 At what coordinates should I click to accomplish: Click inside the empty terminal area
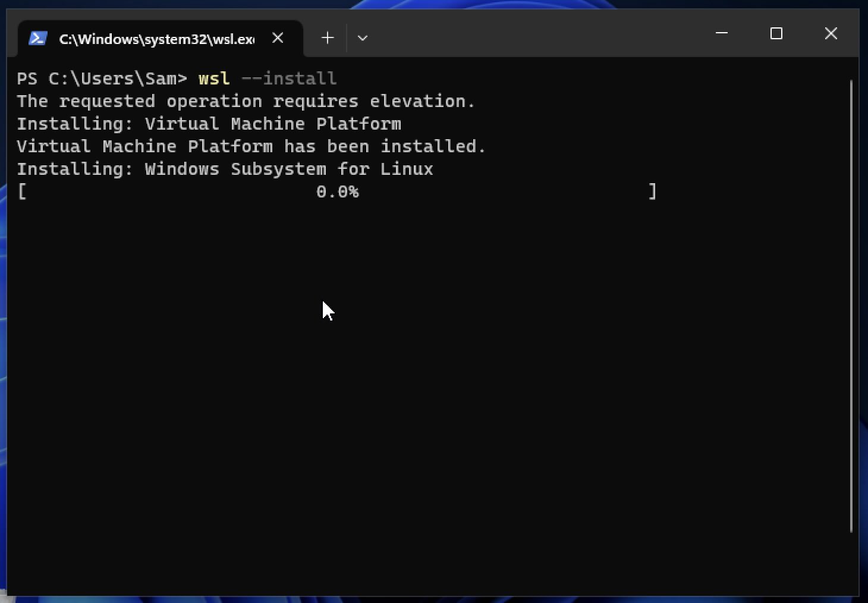coord(416,387)
